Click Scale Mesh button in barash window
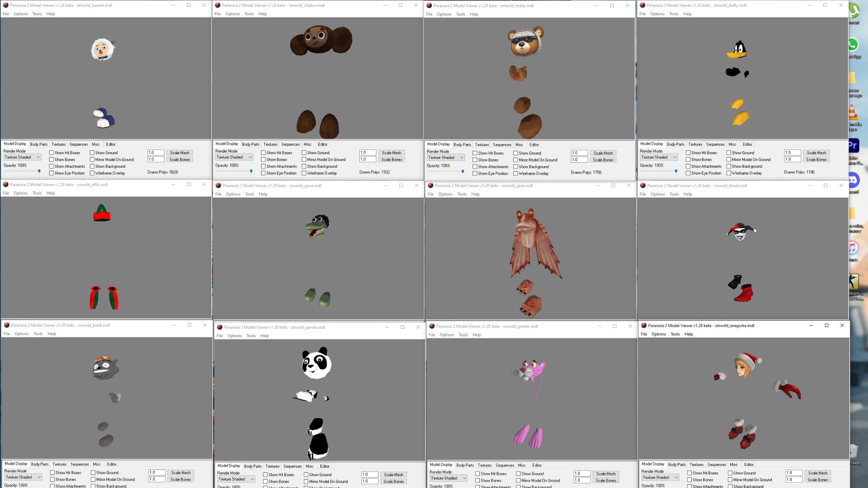868x488 pixels. (x=180, y=153)
